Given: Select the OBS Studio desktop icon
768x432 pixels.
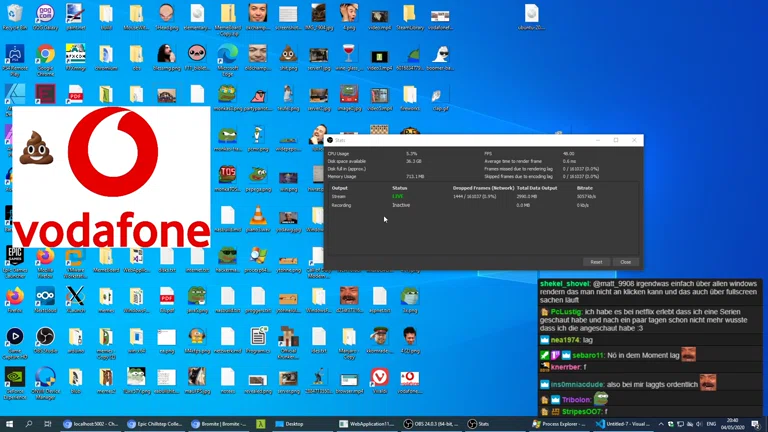Looking at the screenshot, I should [45, 339].
